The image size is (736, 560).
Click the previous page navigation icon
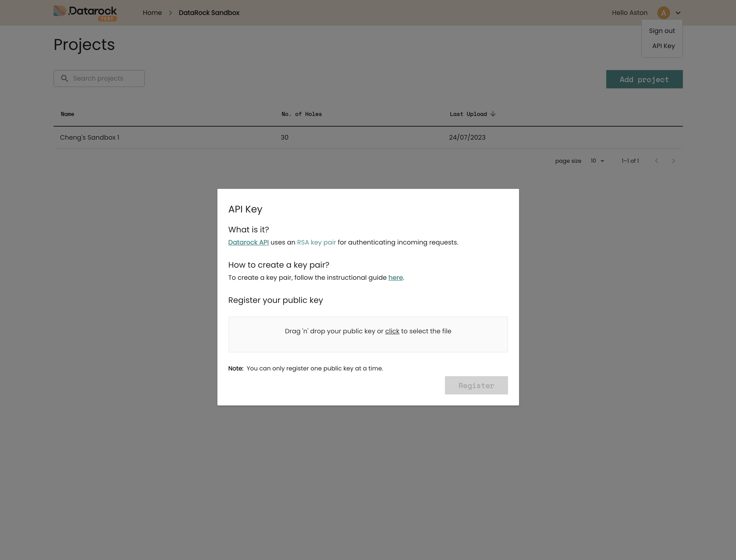point(657,160)
